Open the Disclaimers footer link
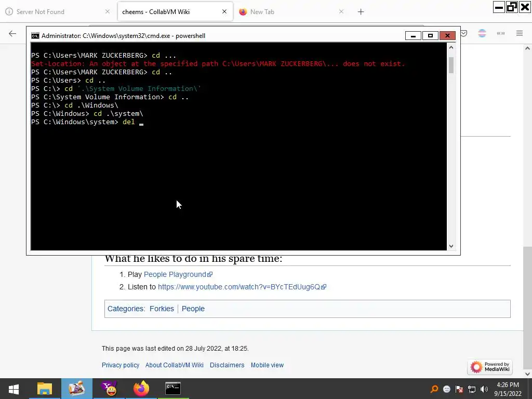Screen dimensions: 532x399 click(x=227, y=365)
